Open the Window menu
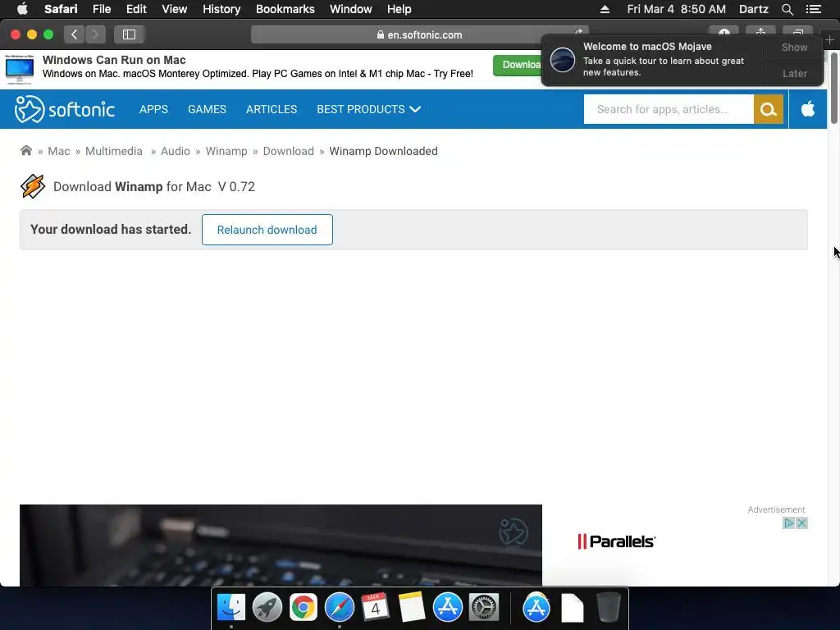 (350, 9)
